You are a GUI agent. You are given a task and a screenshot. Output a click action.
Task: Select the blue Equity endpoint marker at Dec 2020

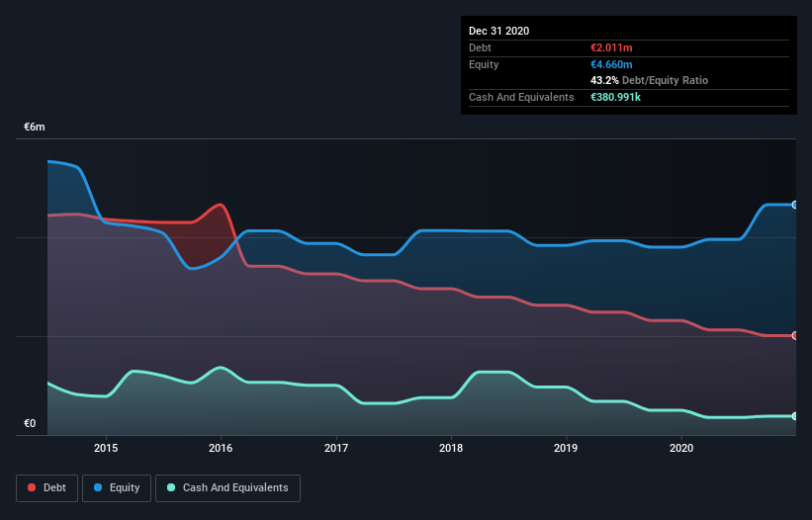795,205
